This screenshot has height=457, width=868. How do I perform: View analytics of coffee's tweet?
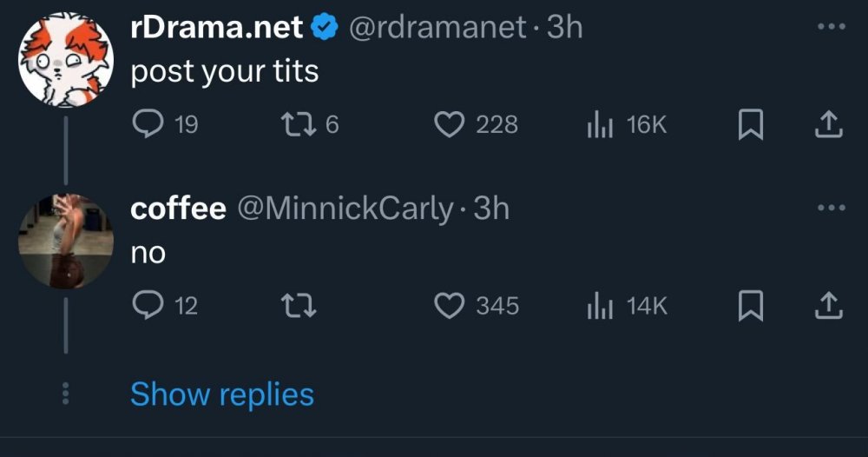(601, 305)
